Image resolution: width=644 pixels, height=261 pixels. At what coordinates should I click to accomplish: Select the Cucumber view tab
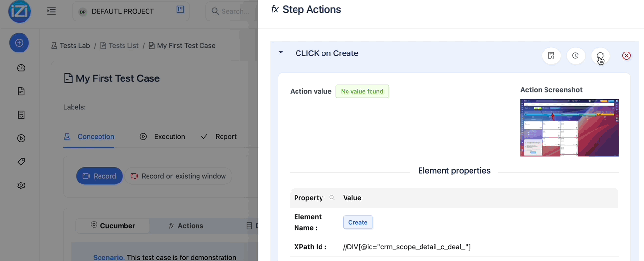[x=113, y=226]
